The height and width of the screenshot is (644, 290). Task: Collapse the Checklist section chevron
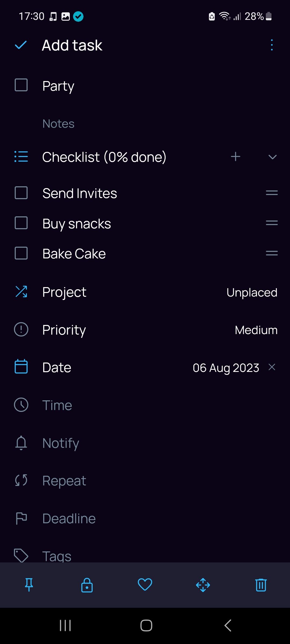pos(273,157)
